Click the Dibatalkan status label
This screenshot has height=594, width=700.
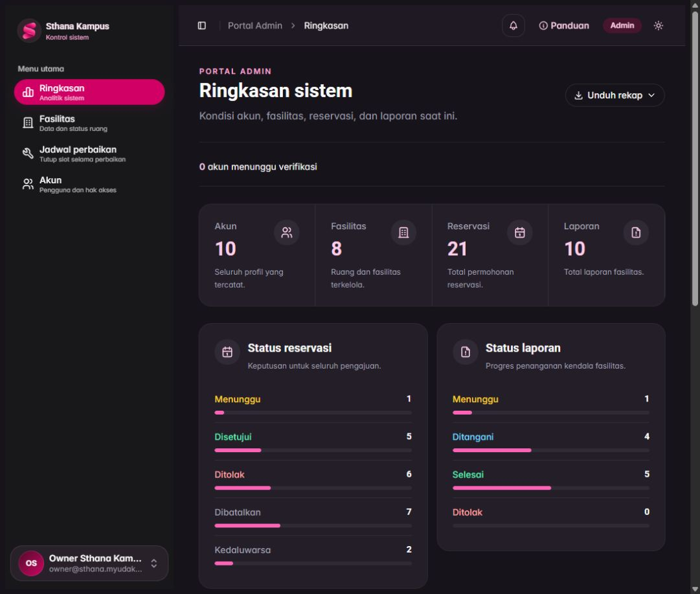tap(238, 512)
